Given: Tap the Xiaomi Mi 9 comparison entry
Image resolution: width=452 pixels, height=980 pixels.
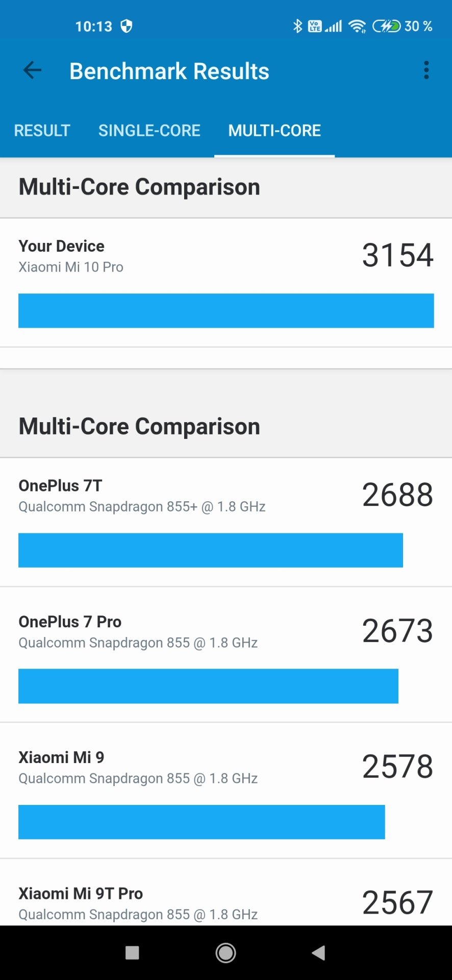Looking at the screenshot, I should tap(226, 790).
